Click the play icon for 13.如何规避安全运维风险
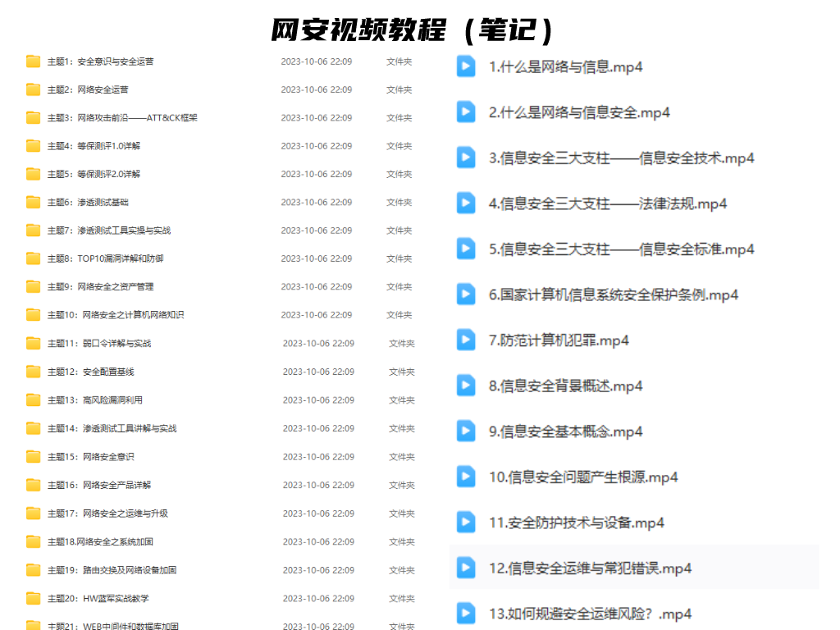The height and width of the screenshot is (630, 840). pos(466,613)
